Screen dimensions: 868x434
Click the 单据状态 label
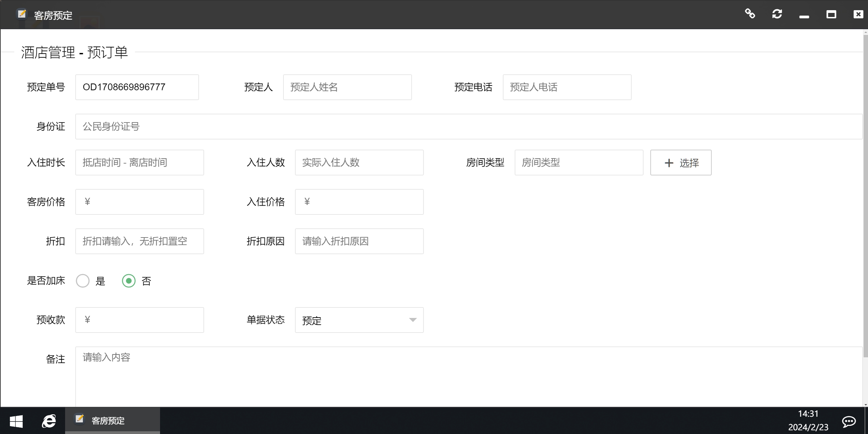[x=265, y=320]
